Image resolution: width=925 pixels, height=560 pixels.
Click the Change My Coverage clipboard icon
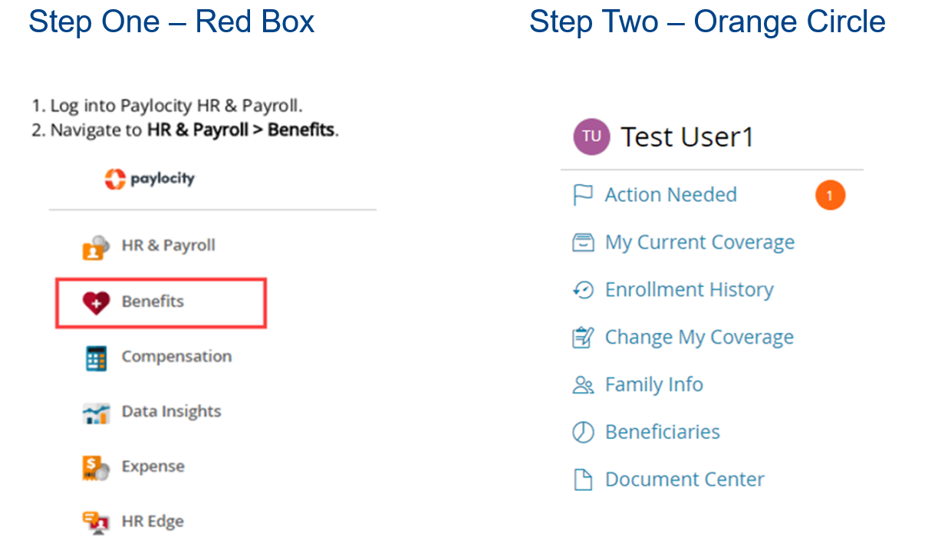click(x=583, y=338)
